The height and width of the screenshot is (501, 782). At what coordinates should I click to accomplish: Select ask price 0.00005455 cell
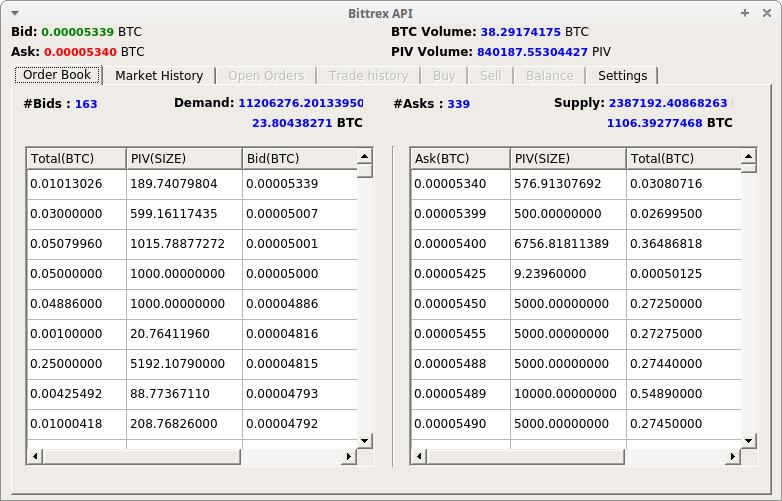460,334
